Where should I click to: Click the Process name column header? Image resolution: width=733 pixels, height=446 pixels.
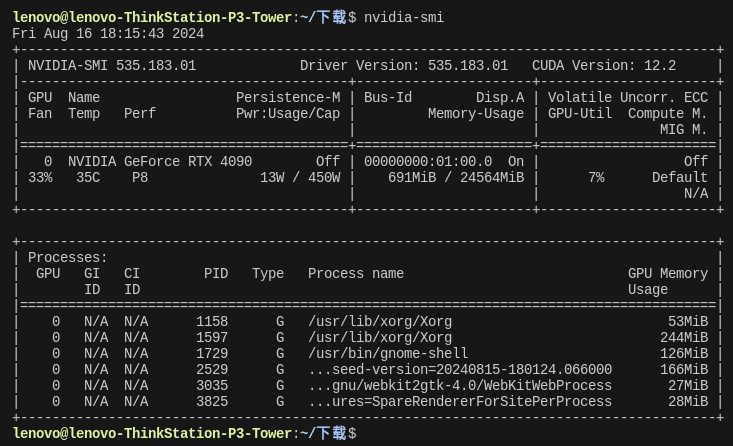(356, 273)
